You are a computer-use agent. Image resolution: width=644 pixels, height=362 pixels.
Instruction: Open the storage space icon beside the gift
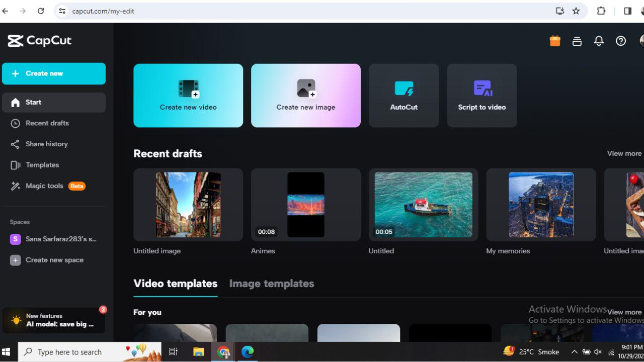(x=577, y=41)
